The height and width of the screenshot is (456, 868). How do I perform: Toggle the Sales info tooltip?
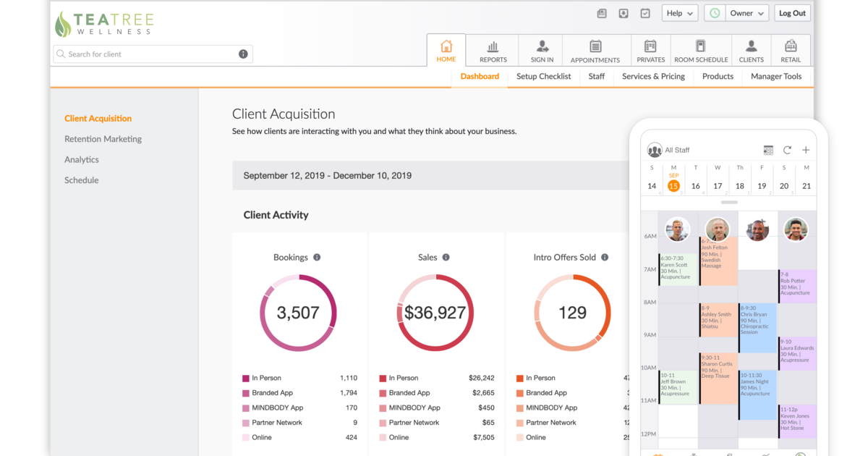point(446,257)
